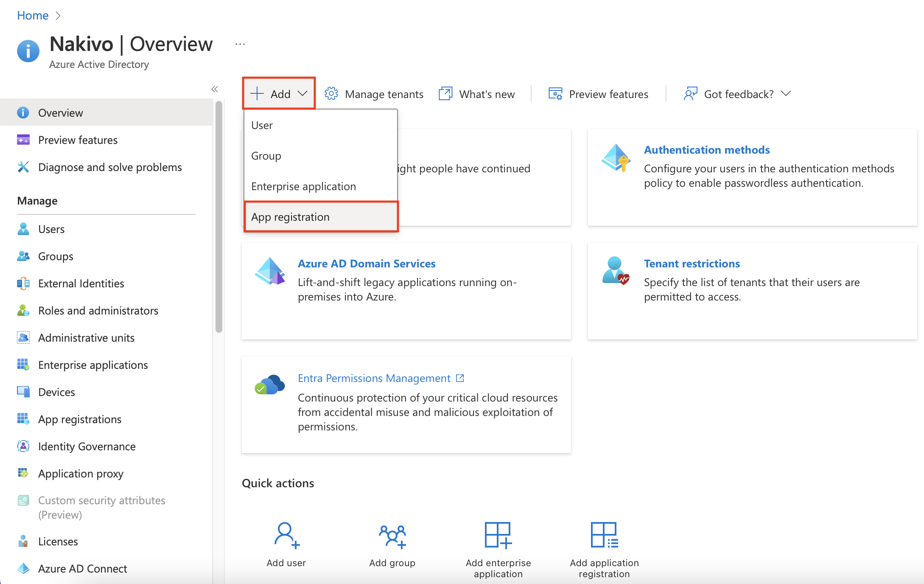
Task: Click the more options ellipsis by title
Action: [240, 44]
